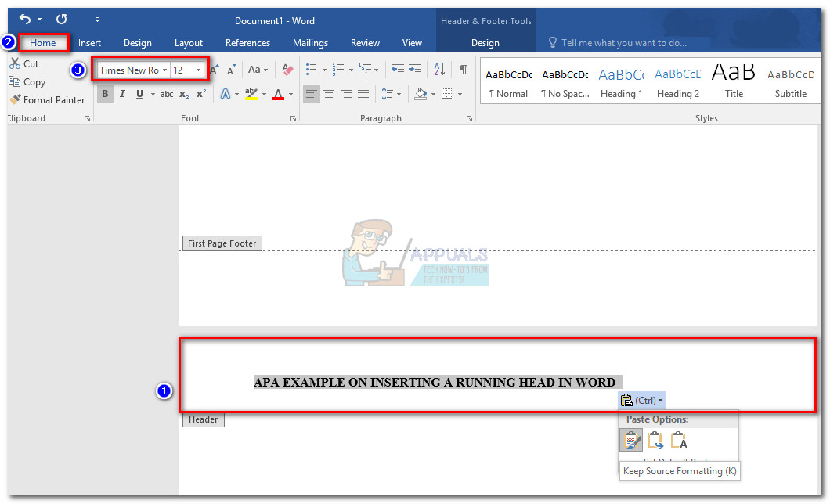This screenshot has width=830, height=504.
Task: Choose the Merge Formatting paste option
Action: (655, 441)
